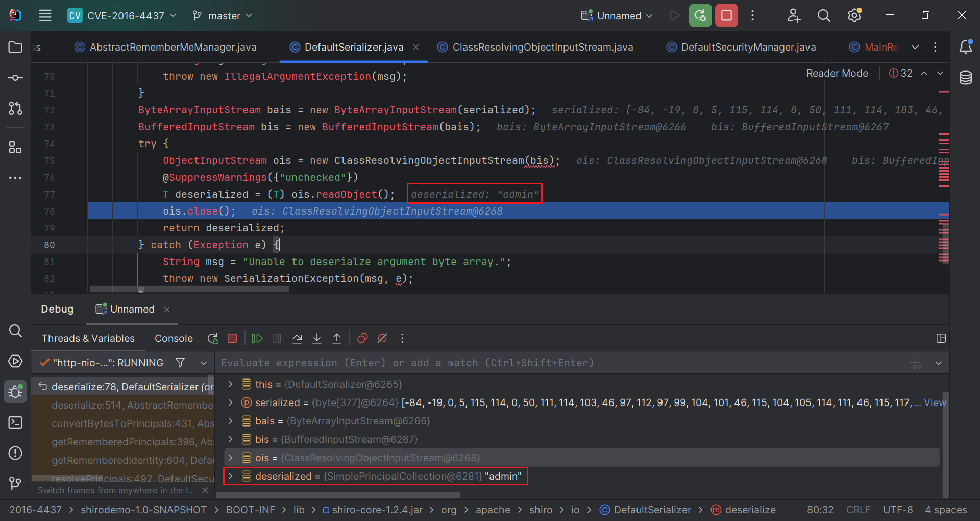
Task: Toggle Mute Breakpoints
Action: coord(382,338)
